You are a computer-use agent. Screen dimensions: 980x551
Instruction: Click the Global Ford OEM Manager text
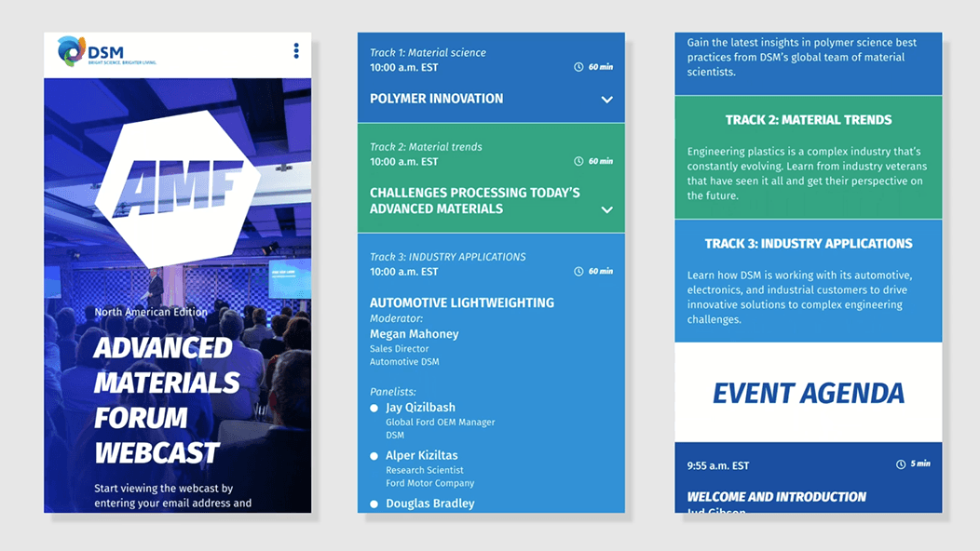[440, 423]
